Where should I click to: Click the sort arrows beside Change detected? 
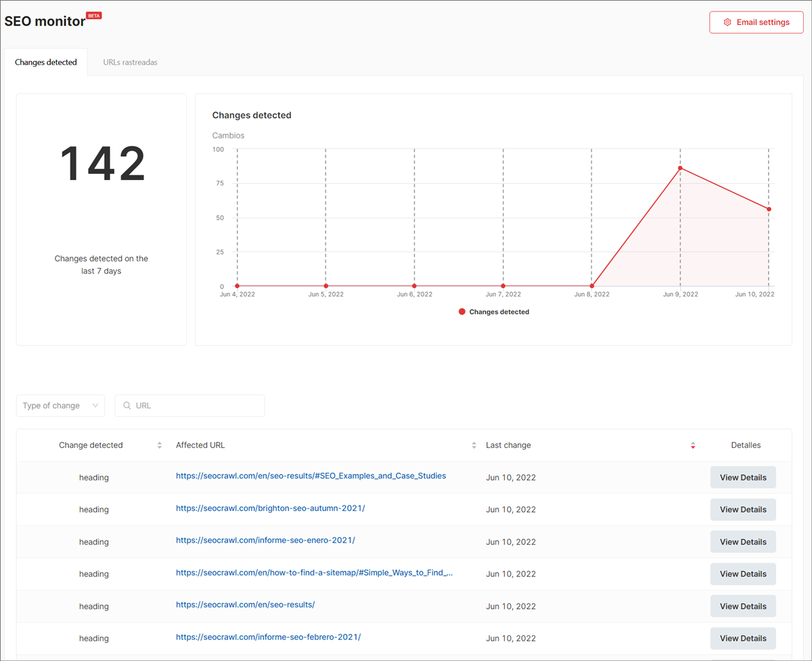click(x=160, y=445)
